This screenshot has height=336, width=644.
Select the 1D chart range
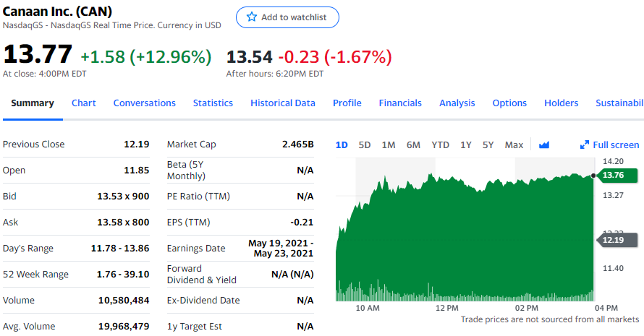click(342, 145)
